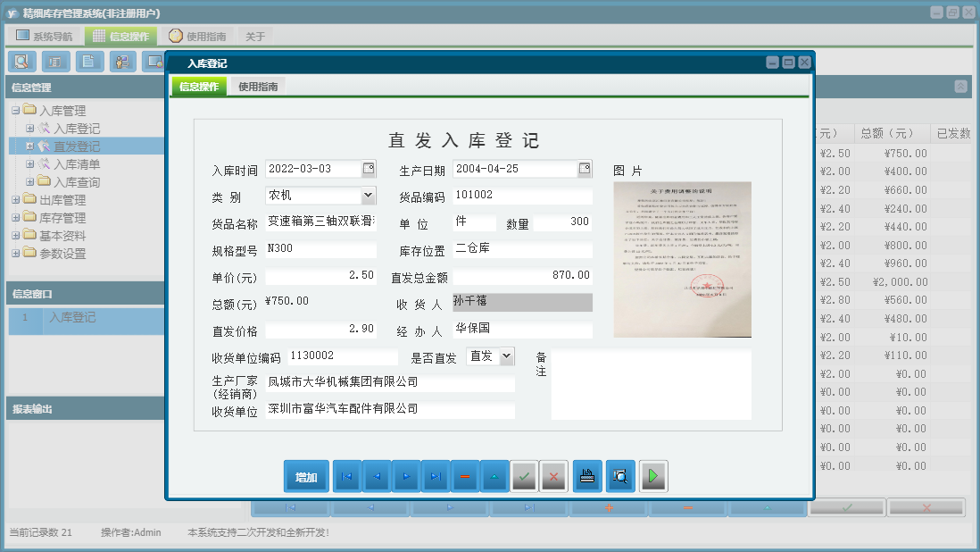Click the 货品名称 input field

click(x=320, y=222)
